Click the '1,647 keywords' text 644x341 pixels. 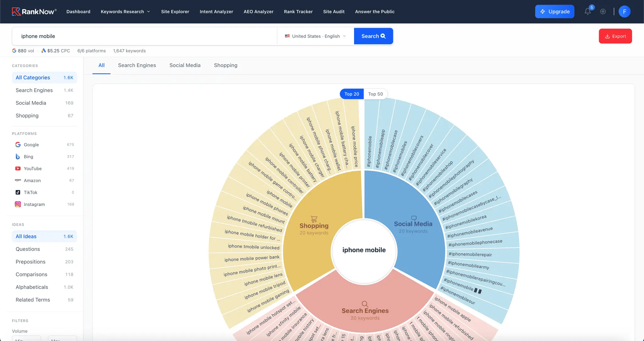pyautogui.click(x=129, y=51)
